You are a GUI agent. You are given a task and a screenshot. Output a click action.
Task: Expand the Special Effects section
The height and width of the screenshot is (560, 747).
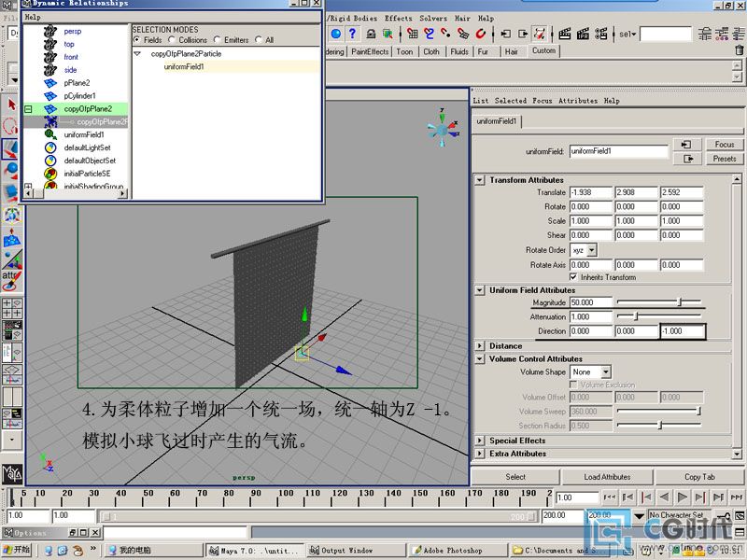click(480, 441)
